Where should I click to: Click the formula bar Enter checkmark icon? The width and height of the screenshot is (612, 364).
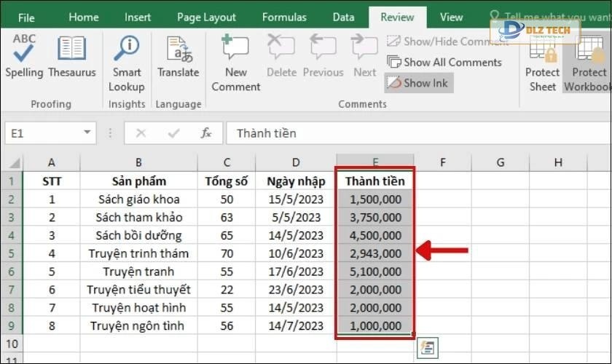(173, 133)
